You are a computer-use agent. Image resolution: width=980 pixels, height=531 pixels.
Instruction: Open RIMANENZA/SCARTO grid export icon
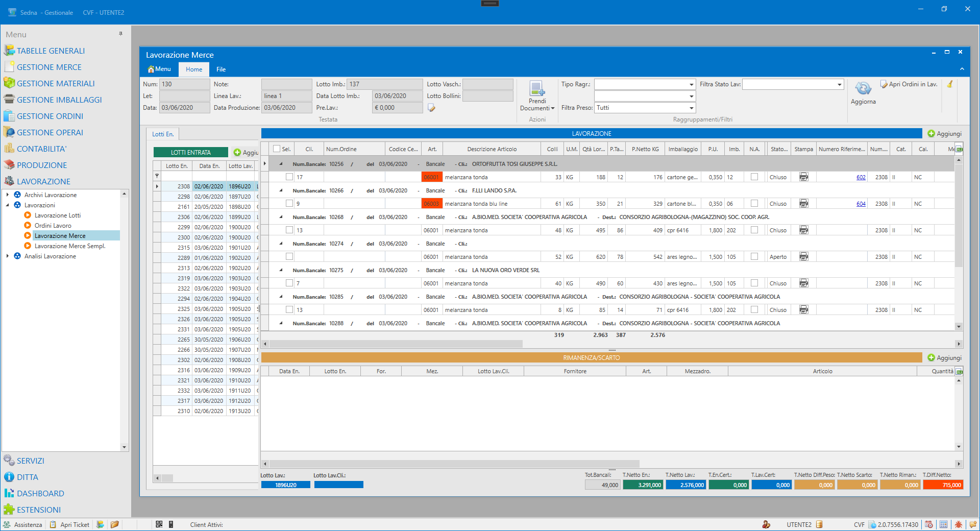point(959,371)
